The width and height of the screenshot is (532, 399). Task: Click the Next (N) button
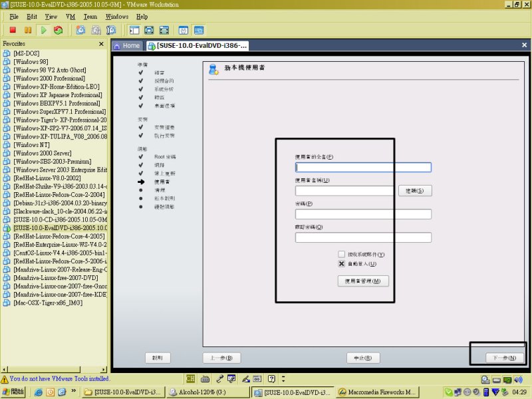pyautogui.click(x=505, y=358)
